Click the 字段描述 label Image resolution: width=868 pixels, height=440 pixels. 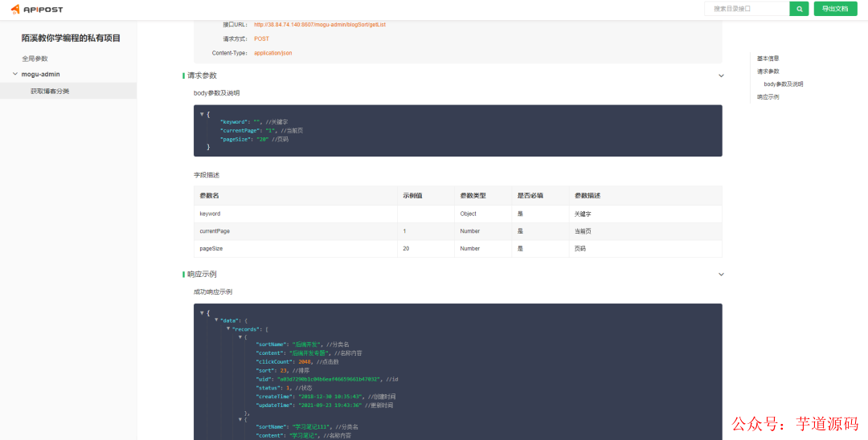(x=207, y=175)
